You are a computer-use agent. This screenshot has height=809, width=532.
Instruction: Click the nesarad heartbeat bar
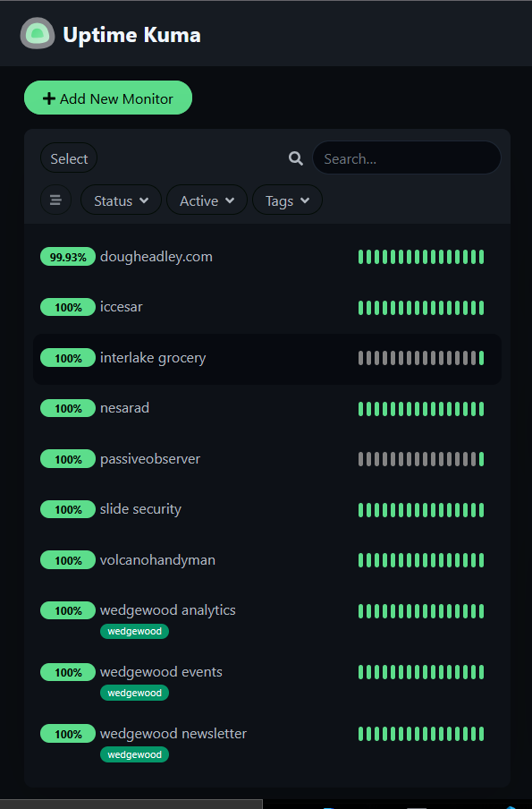pyautogui.click(x=421, y=409)
